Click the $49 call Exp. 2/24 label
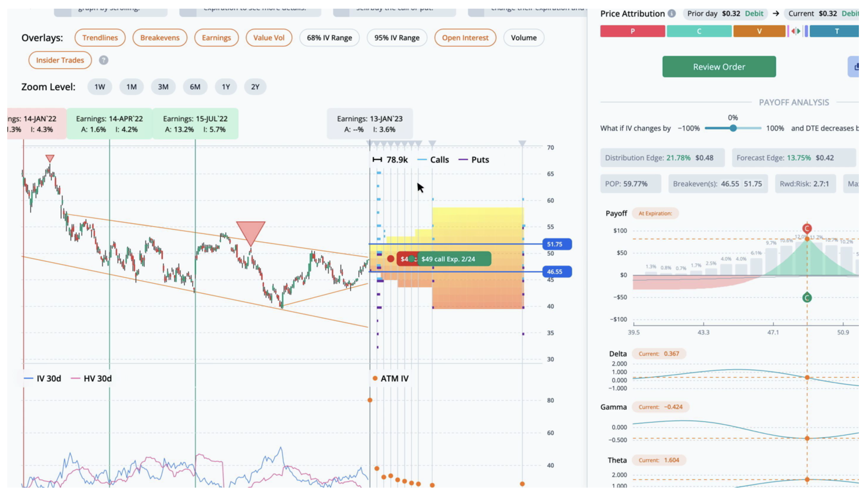 point(454,259)
